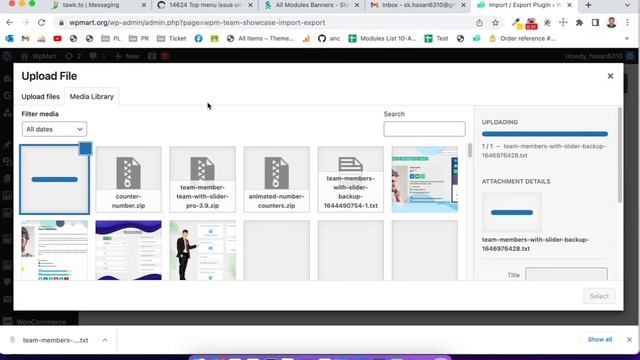Switch to the Upload files tab
This screenshot has width=640, height=360.
40,97
